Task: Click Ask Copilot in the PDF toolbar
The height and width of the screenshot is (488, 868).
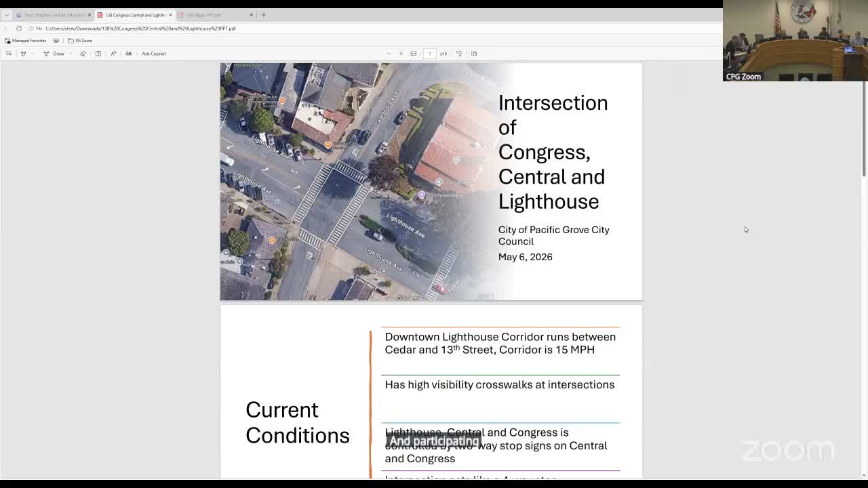Action: click(154, 54)
